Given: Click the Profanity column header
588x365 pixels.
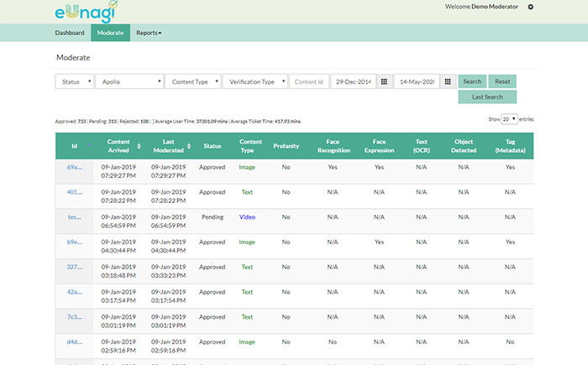Looking at the screenshot, I should tap(286, 146).
